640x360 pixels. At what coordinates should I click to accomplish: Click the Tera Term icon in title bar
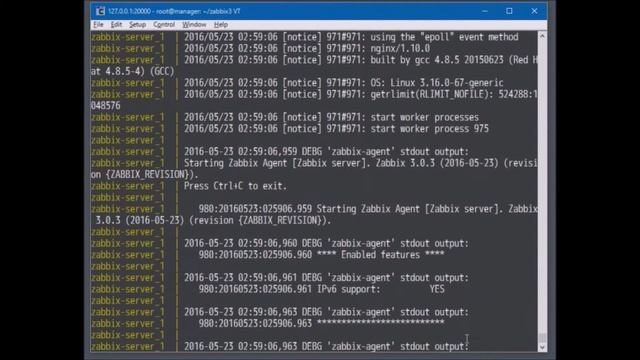[x=100, y=11]
